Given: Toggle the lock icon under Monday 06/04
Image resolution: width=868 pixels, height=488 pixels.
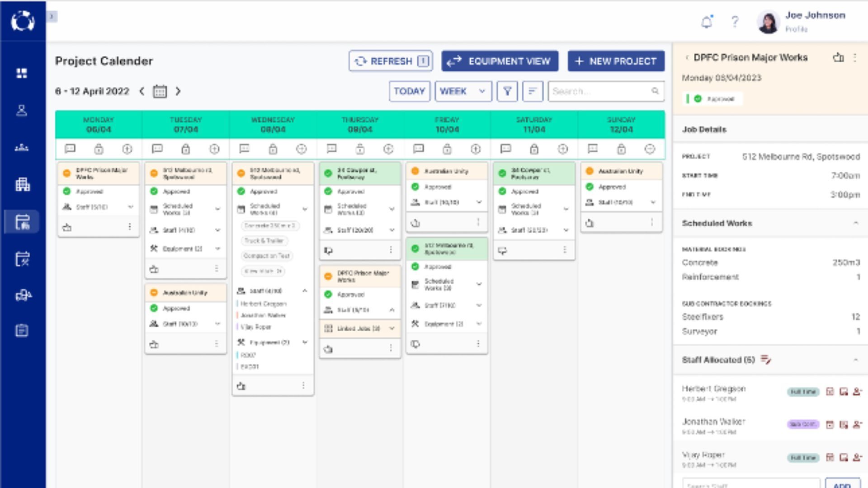Looking at the screenshot, I should coord(99,149).
